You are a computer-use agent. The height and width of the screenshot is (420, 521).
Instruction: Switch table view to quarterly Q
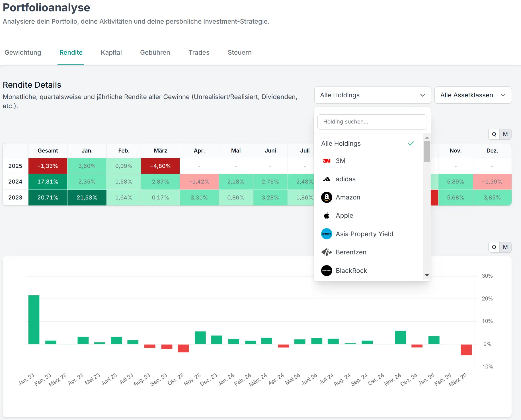pyautogui.click(x=494, y=134)
